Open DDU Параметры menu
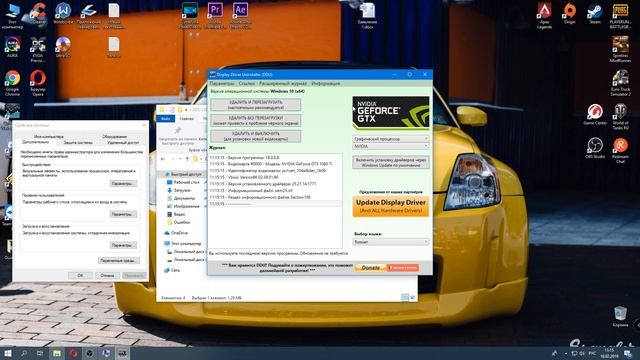The height and width of the screenshot is (360, 640). 222,83
